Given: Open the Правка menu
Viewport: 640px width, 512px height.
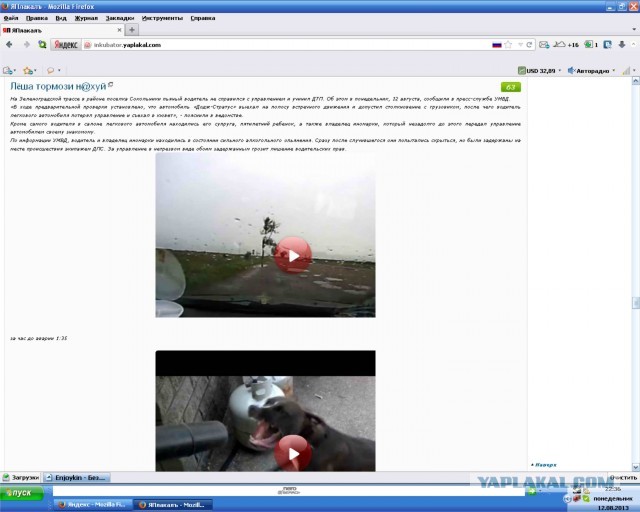Looking at the screenshot, I should [37, 18].
